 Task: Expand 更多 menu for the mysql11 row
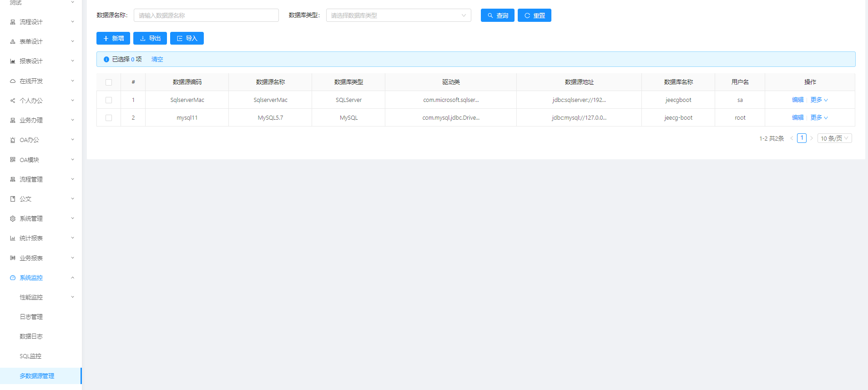tap(819, 118)
